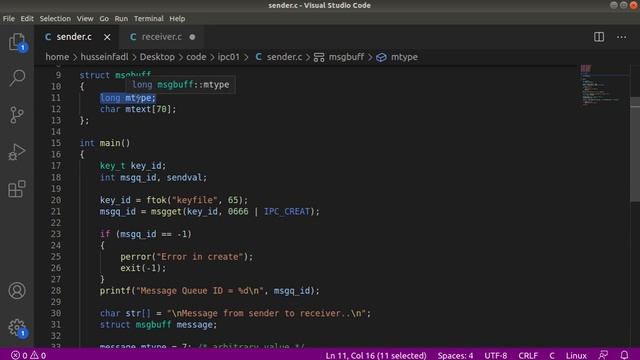Open the Run and Debug view

pyautogui.click(x=17, y=152)
